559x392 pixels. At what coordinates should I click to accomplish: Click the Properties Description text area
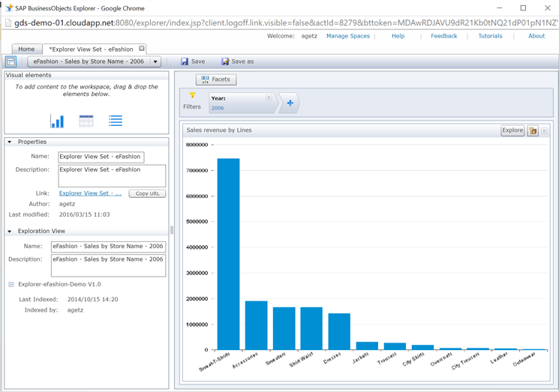(112, 175)
